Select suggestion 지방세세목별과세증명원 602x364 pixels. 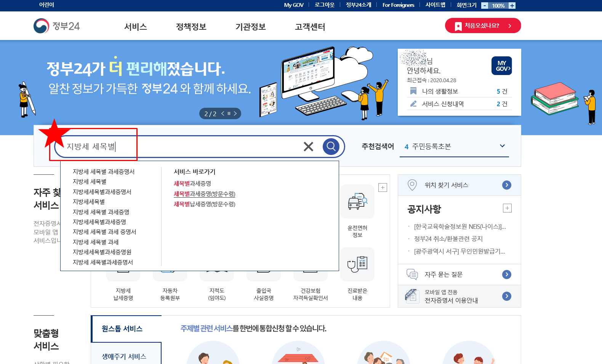click(x=102, y=252)
